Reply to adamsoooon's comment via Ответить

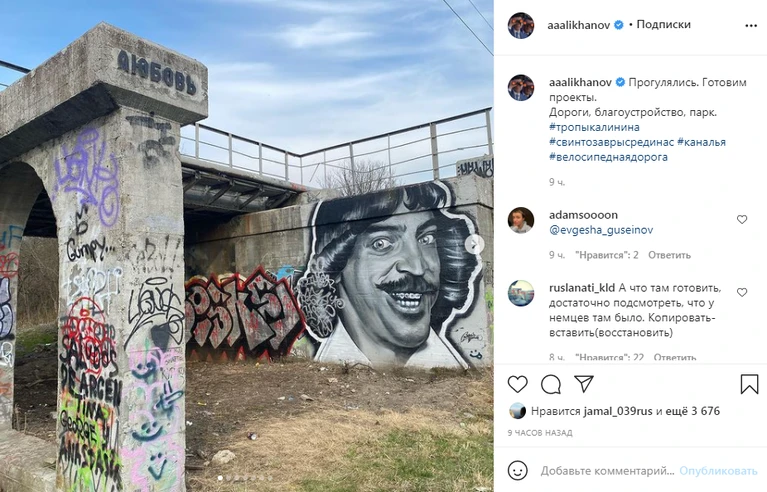coord(669,255)
